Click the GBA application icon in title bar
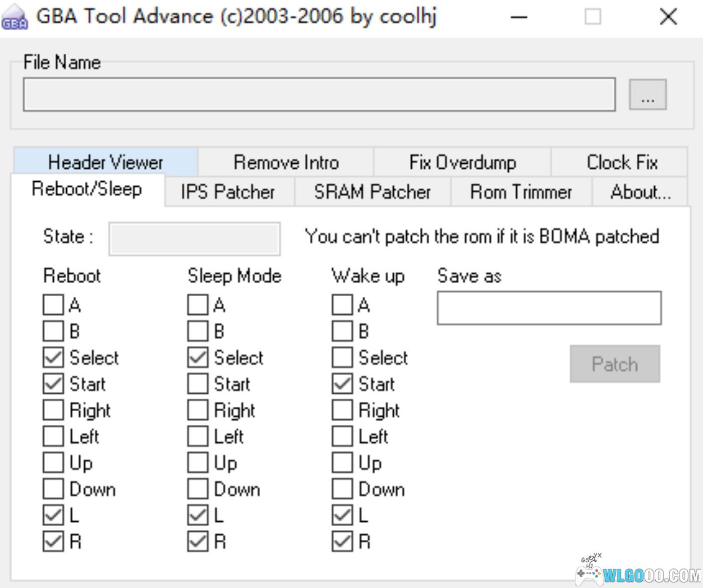Screen dimensions: 703x588 [15, 18]
